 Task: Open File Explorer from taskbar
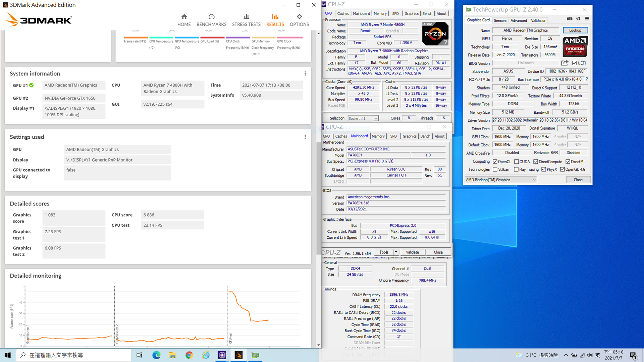click(x=173, y=355)
